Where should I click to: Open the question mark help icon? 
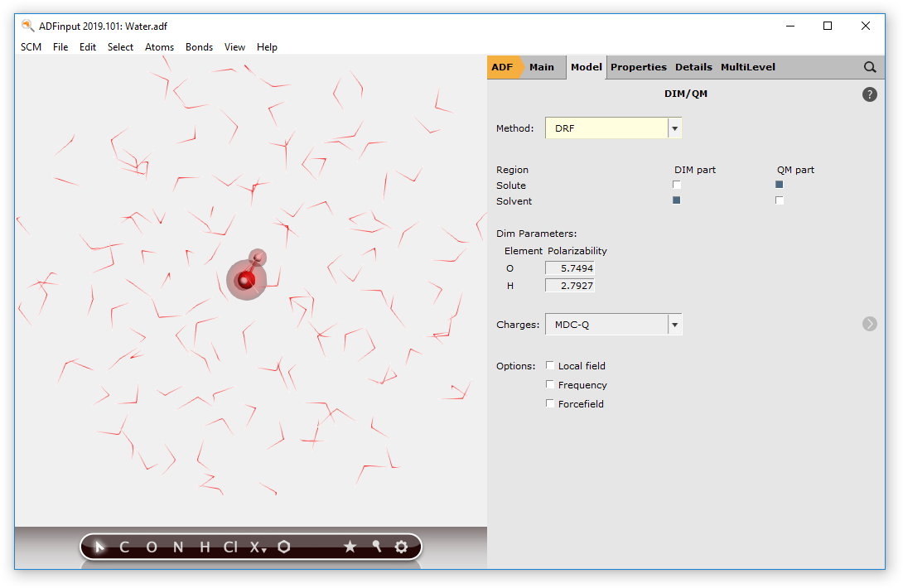[869, 94]
